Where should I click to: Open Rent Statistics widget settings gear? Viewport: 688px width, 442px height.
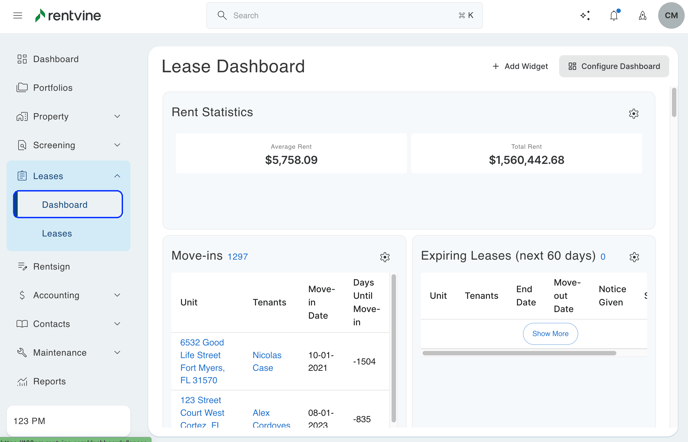tap(634, 114)
